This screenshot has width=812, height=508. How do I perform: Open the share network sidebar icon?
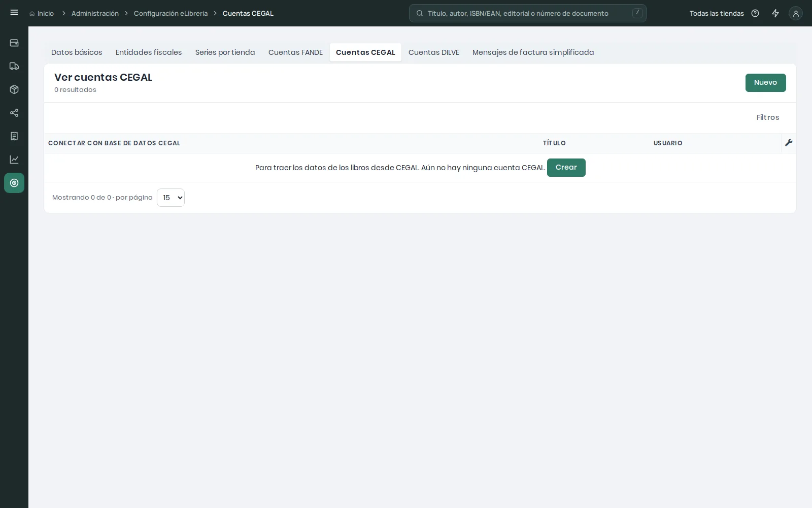click(x=14, y=113)
